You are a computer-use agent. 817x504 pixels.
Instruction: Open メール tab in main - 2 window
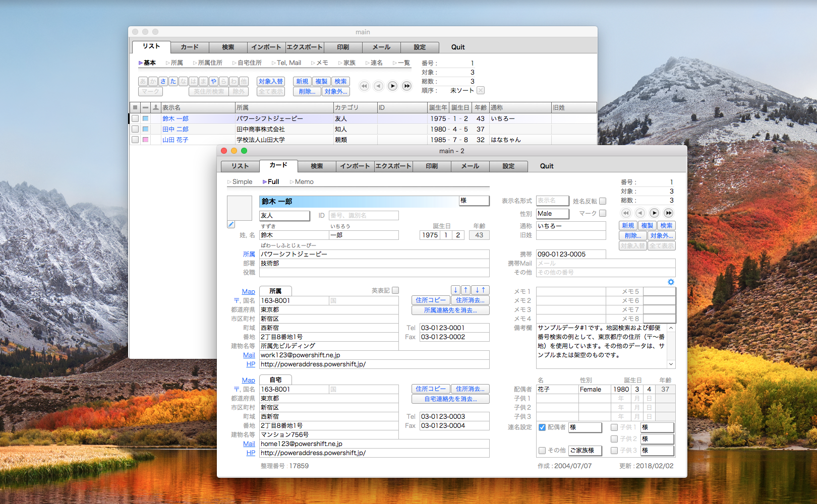pos(470,166)
